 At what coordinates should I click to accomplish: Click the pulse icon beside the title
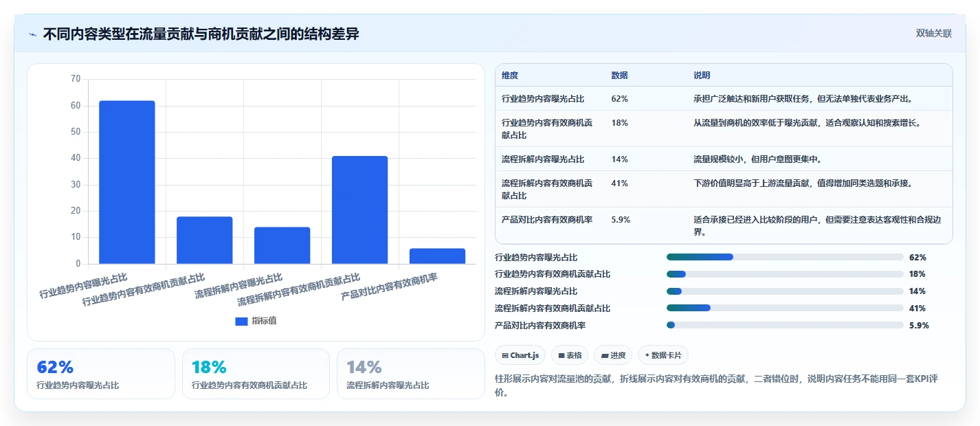(32, 34)
